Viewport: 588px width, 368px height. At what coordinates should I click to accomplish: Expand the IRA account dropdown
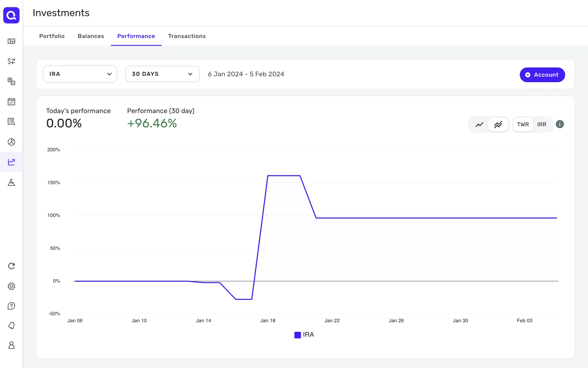pyautogui.click(x=80, y=74)
